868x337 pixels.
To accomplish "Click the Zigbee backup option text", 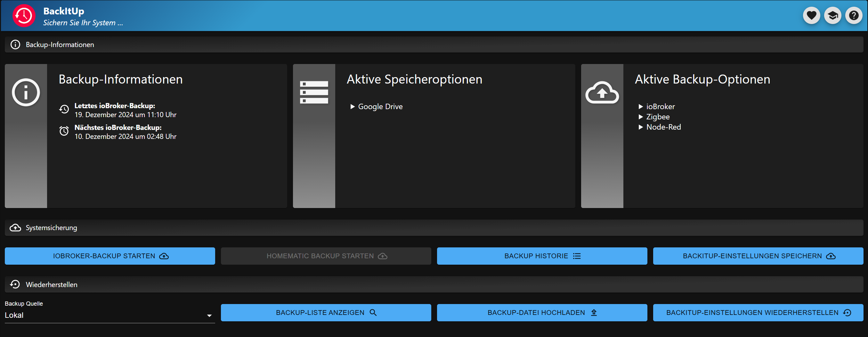I will (x=658, y=117).
